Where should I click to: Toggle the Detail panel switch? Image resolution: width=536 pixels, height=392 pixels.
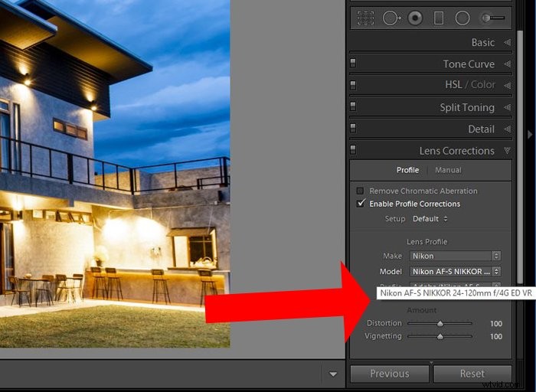(353, 128)
